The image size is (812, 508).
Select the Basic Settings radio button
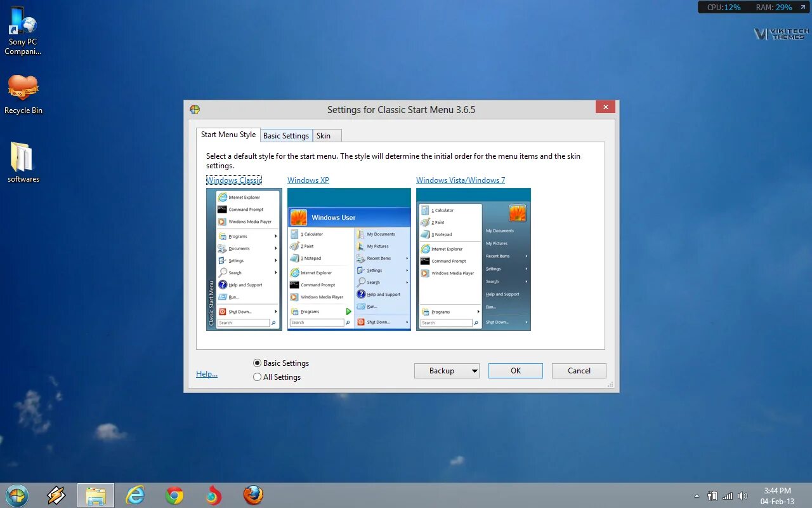point(257,363)
